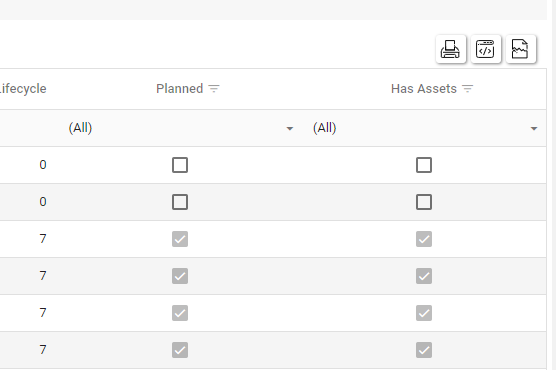Open the HTML code export icon
Screen dimensions: 556x370
coord(485,49)
